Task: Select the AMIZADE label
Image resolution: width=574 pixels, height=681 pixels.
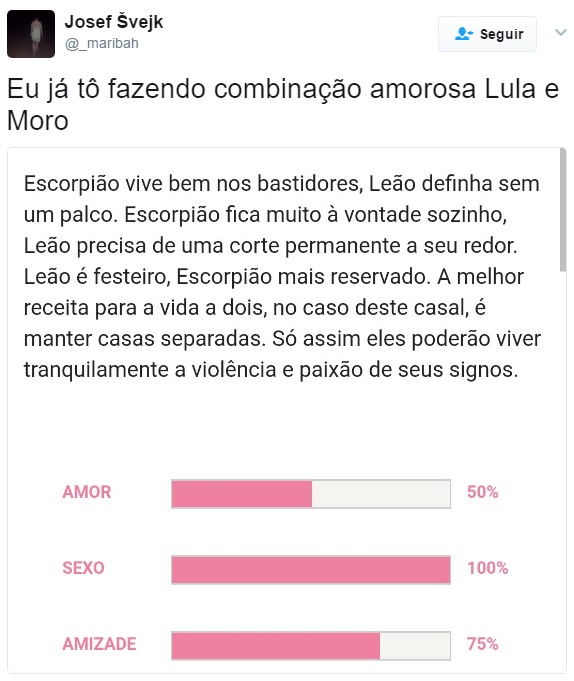Action: [x=99, y=644]
